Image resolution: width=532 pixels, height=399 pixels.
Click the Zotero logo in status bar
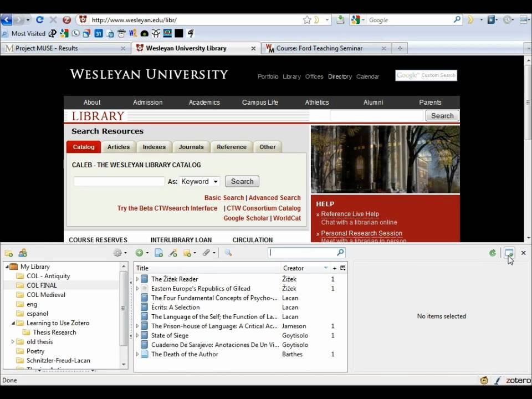(519, 380)
